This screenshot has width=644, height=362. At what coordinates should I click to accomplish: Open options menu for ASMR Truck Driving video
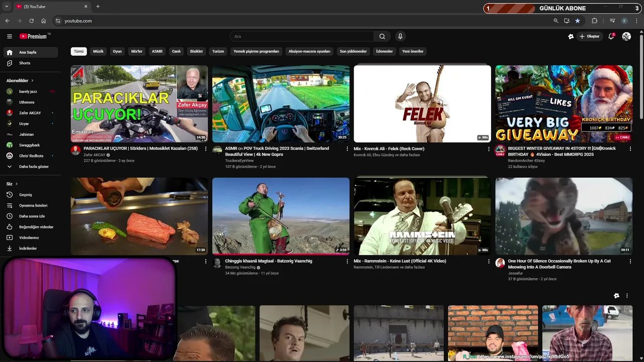click(347, 149)
